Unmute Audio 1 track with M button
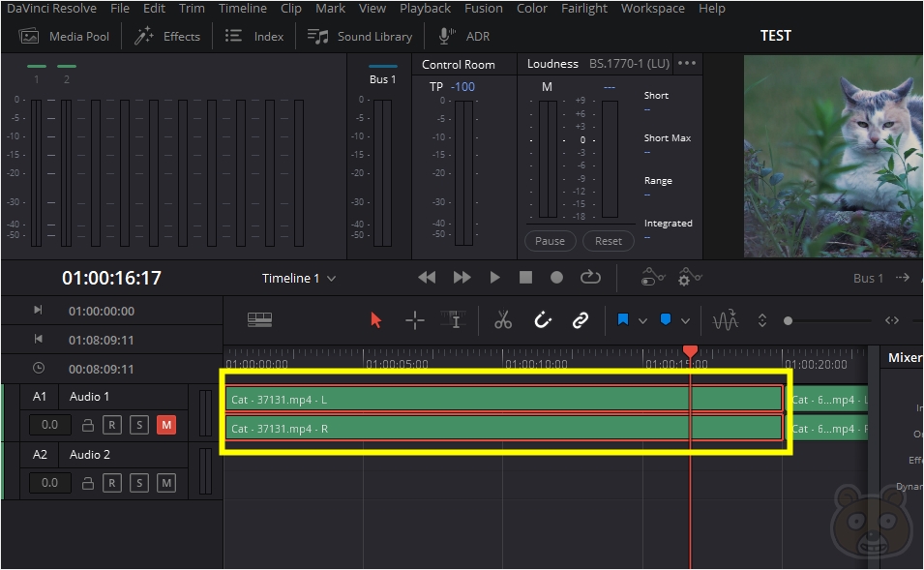Image resolution: width=924 pixels, height=570 pixels. (x=166, y=425)
